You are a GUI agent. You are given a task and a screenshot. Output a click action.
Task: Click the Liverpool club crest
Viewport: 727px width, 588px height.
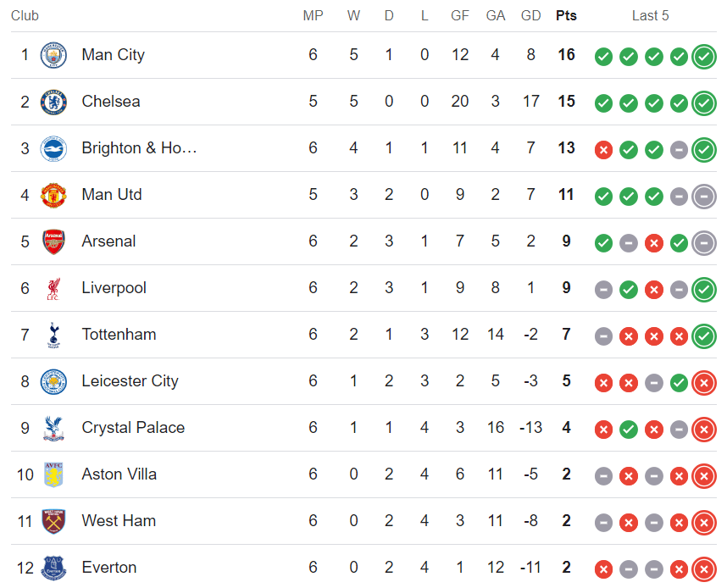click(x=53, y=288)
